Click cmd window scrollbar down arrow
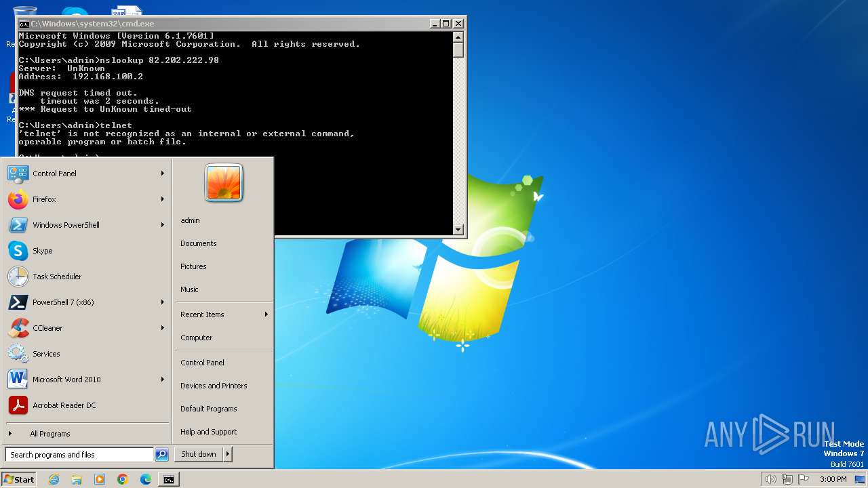 click(x=458, y=230)
